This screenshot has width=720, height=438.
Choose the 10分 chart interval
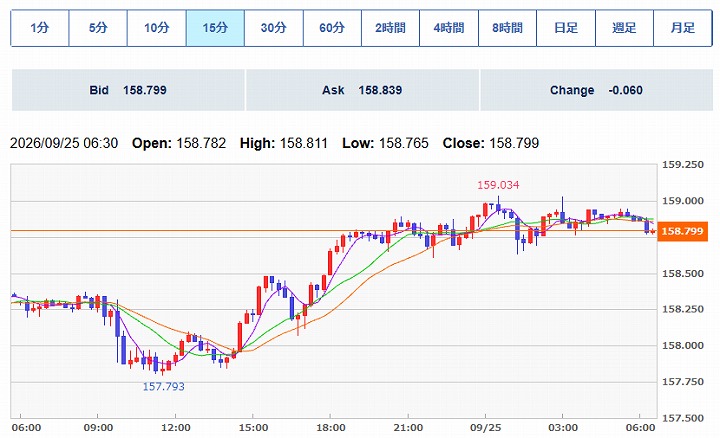[x=157, y=28]
